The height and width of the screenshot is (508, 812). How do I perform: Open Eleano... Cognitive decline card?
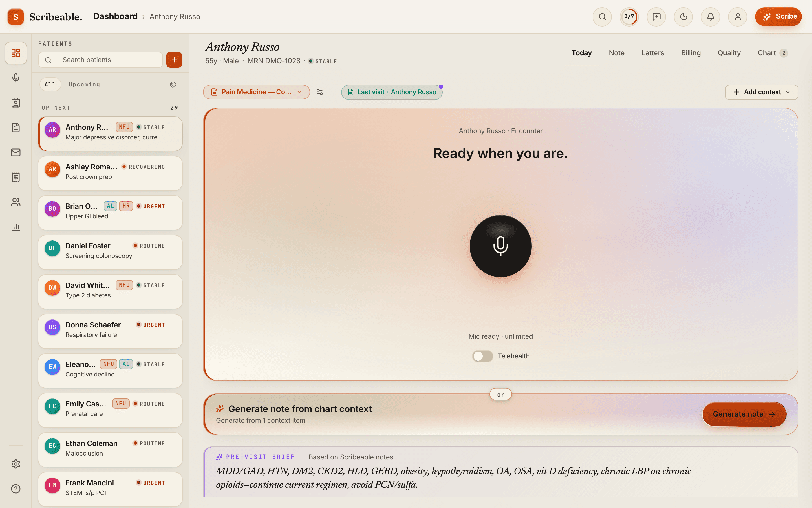[110, 371]
